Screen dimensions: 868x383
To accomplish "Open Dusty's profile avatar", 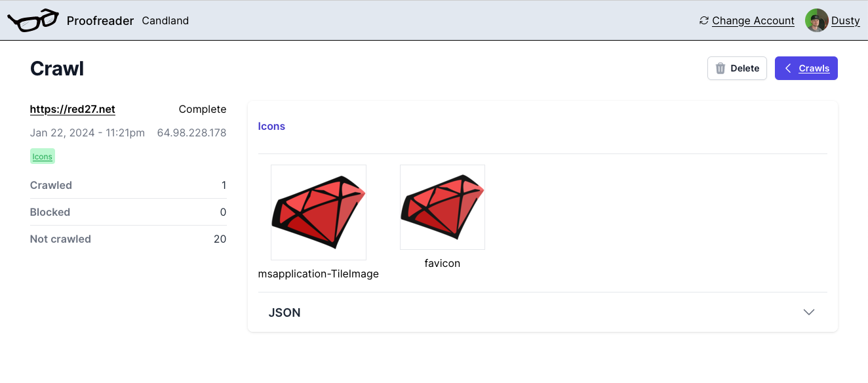I will [x=816, y=20].
